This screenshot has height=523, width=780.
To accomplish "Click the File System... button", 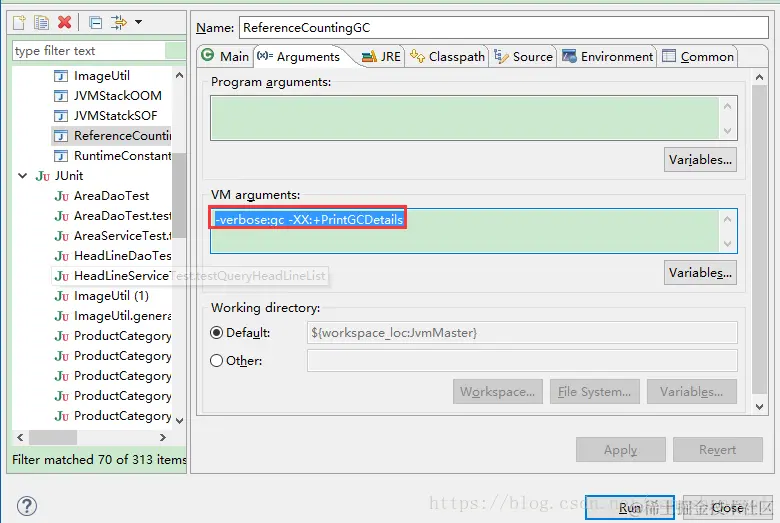I will click(x=594, y=392).
